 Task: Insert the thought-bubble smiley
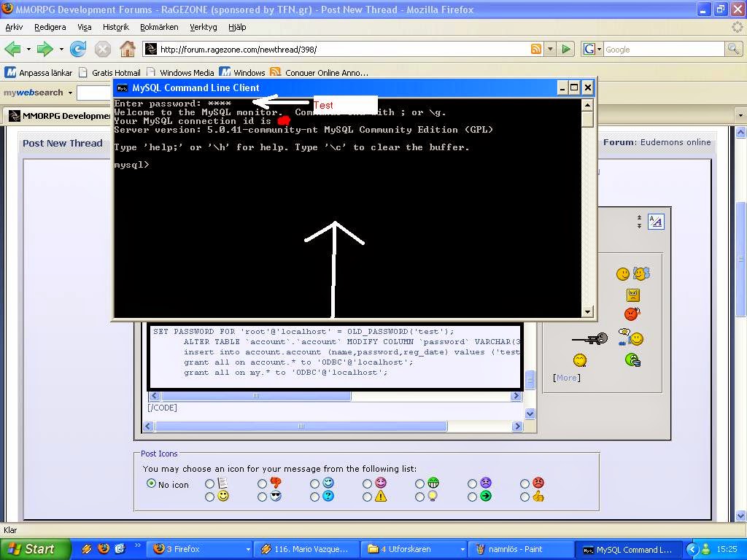tap(631, 337)
